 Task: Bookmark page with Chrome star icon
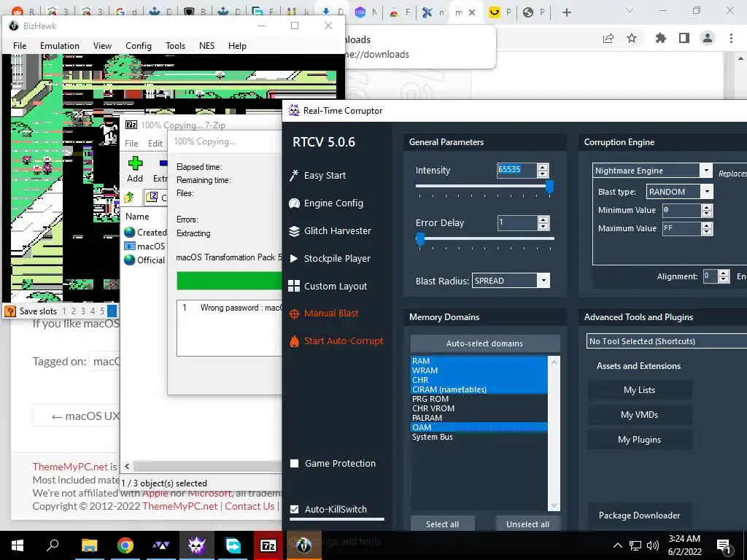[x=632, y=38]
